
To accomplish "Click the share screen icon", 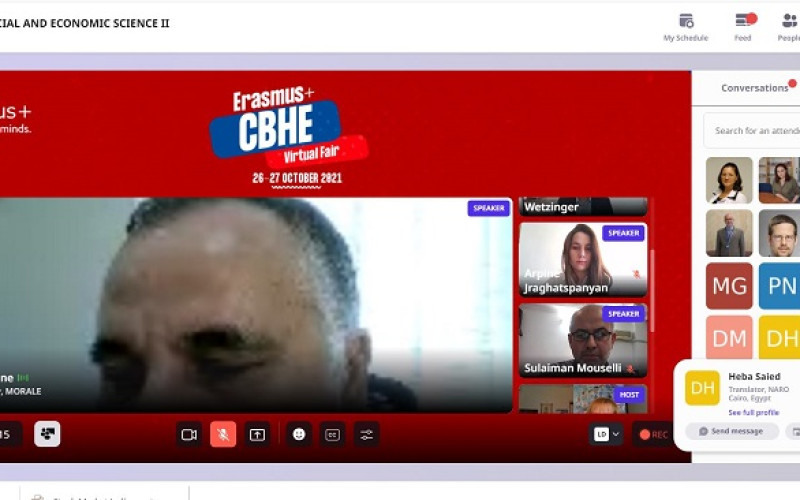I will point(258,434).
